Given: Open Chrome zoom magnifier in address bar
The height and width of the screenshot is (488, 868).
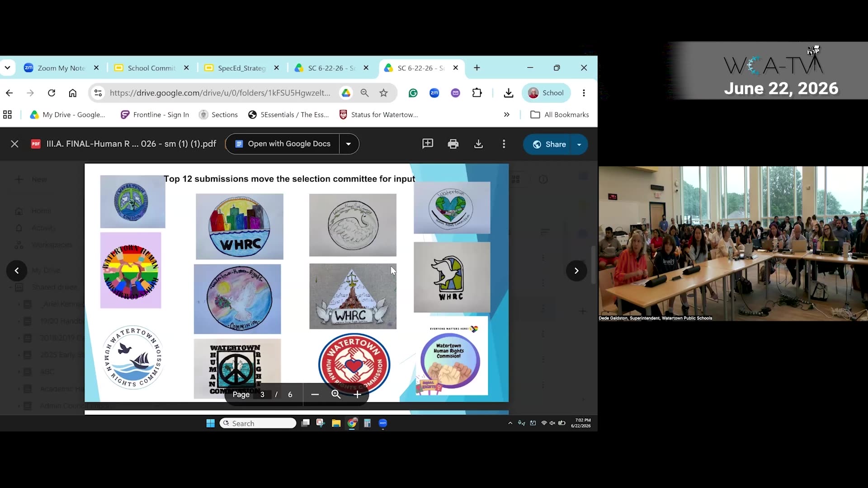Looking at the screenshot, I should click(364, 93).
